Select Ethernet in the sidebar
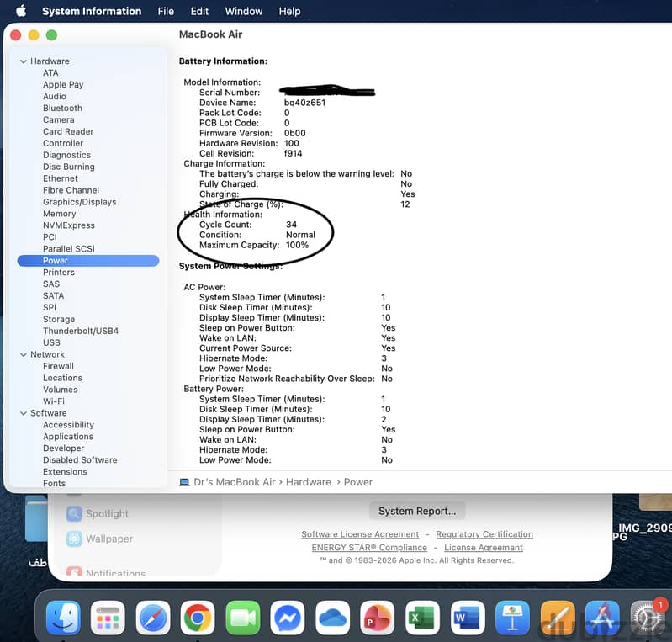Viewport: 672px width, 642px height. tap(61, 178)
